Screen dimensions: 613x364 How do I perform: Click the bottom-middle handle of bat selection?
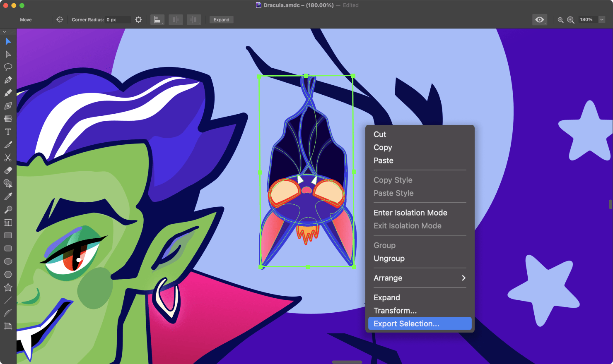[307, 267]
